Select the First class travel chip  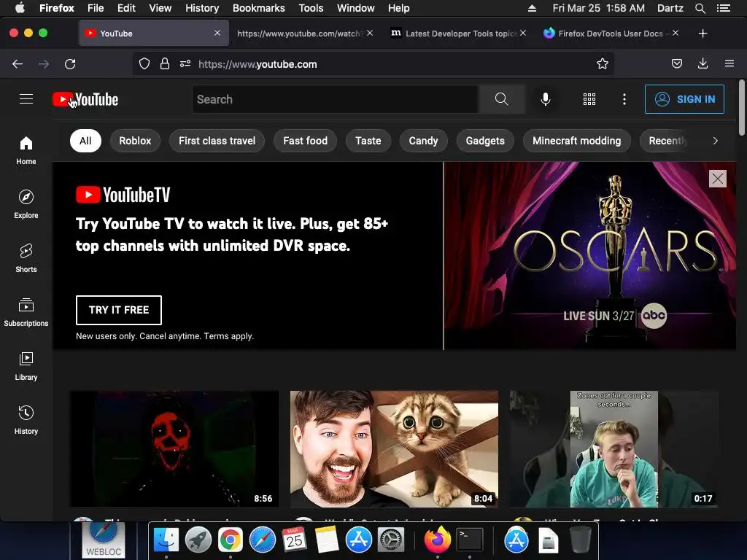click(x=217, y=141)
